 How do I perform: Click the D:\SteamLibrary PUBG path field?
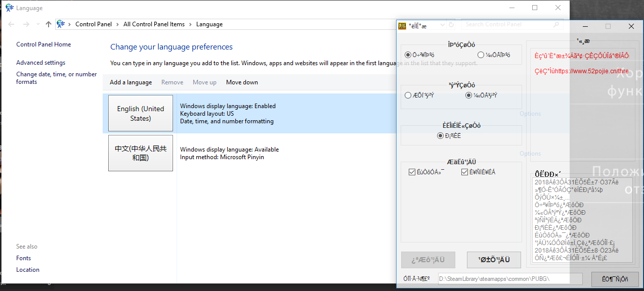[510, 279]
